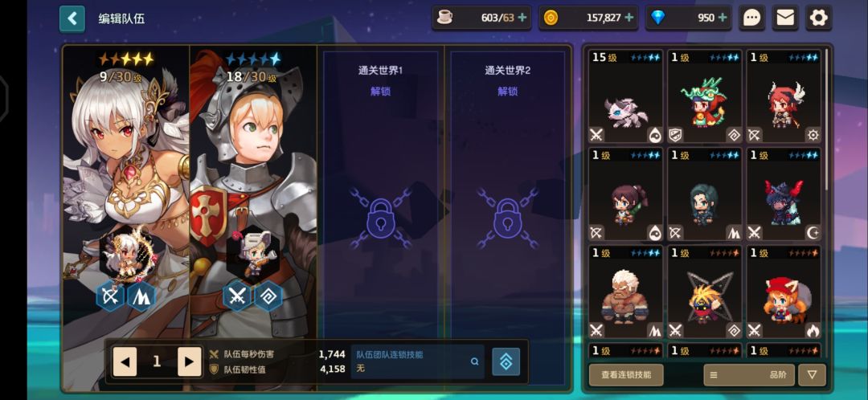Screen dimensions: 868x400
Task: Go back using the top-left arrow
Action: [x=72, y=18]
